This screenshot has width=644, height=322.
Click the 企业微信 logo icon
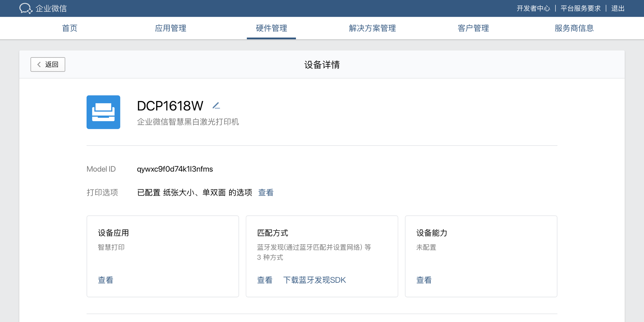(x=26, y=8)
